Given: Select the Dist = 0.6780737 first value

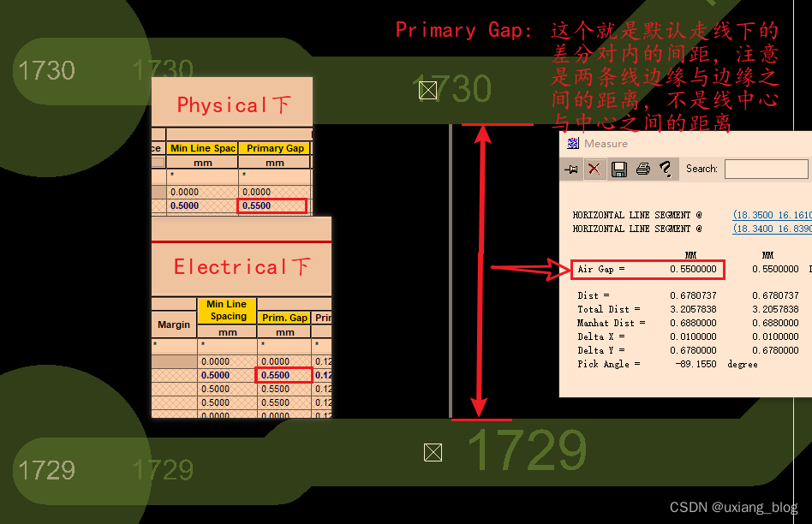Looking at the screenshot, I should 693,295.
